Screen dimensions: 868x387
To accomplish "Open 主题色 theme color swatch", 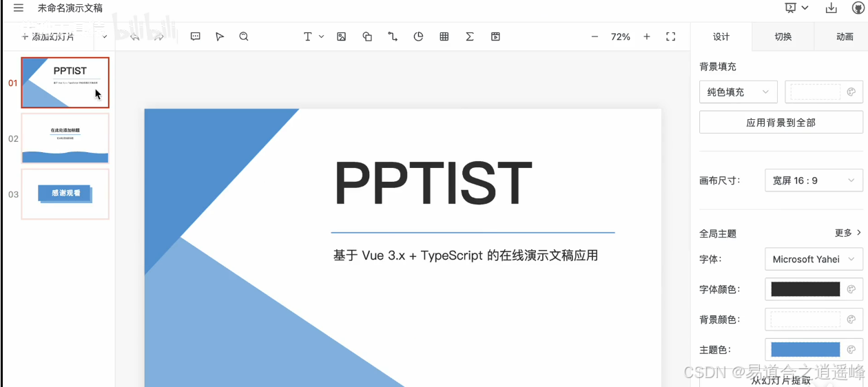I will (814, 350).
